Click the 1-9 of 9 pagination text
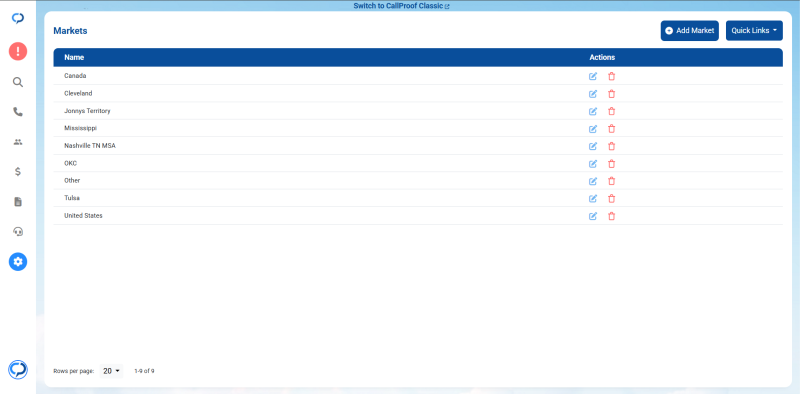Viewport: 800px width, 394px height. pyautogui.click(x=144, y=371)
